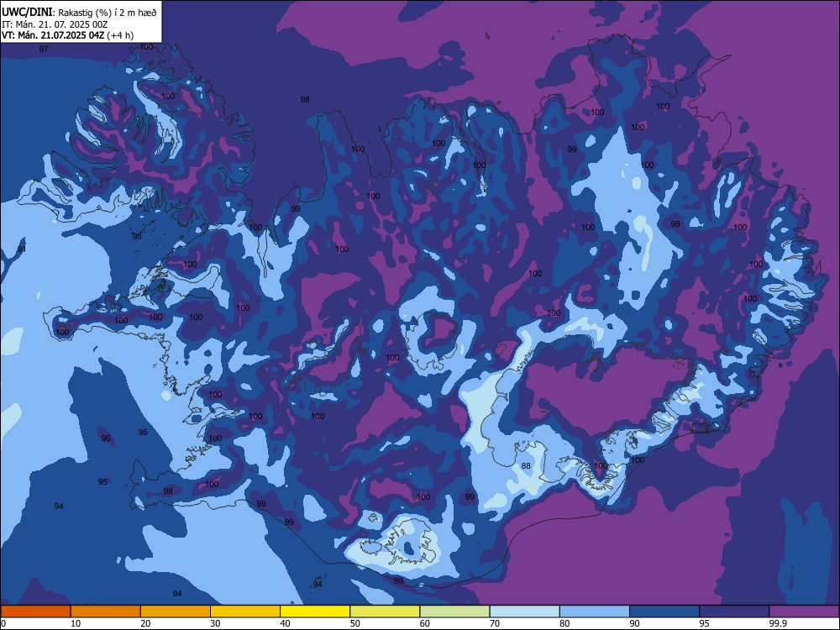Click the dark orange 0–10 legend swatch
The image size is (840, 630).
(35, 612)
